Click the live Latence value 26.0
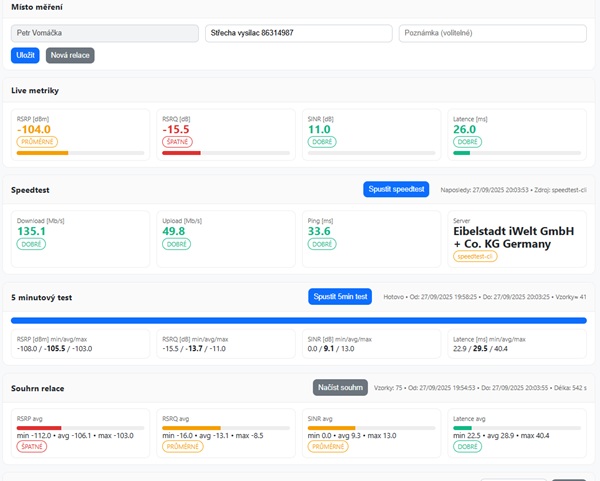This screenshot has width=600, height=481. click(465, 129)
